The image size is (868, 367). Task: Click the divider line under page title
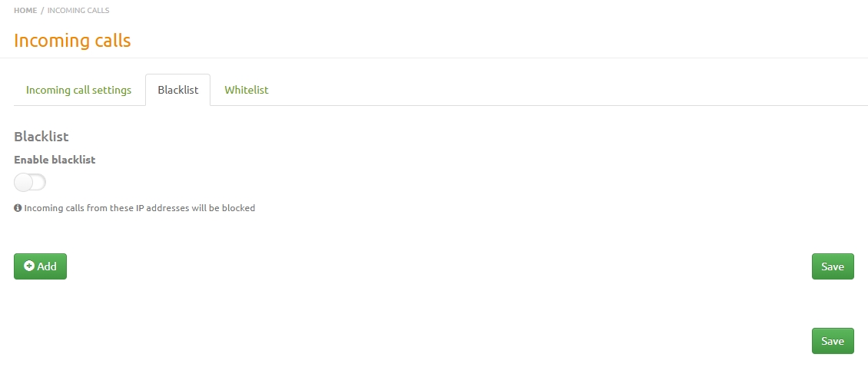pos(434,58)
